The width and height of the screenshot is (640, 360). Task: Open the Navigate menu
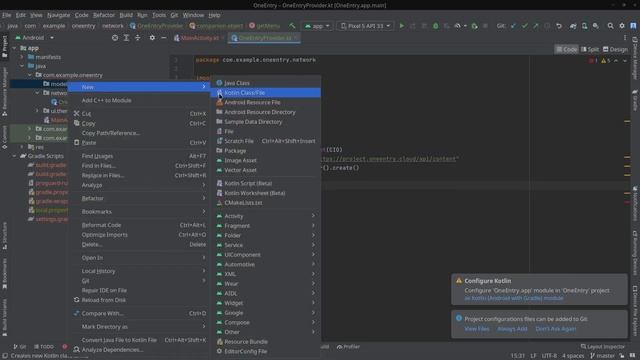pyautogui.click(x=58, y=15)
